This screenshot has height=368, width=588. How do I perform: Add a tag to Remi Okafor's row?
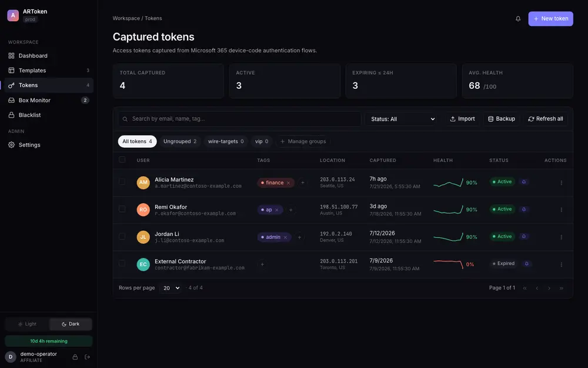(291, 210)
